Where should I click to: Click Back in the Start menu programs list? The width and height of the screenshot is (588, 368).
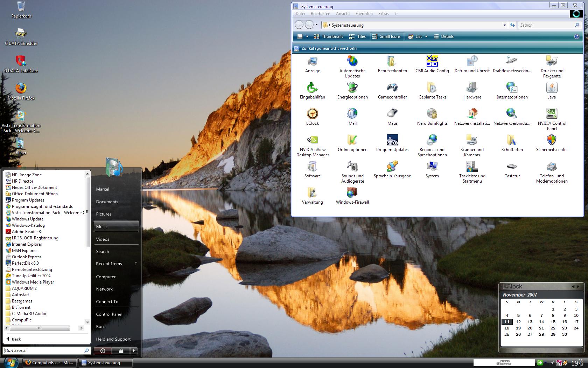tap(14, 339)
